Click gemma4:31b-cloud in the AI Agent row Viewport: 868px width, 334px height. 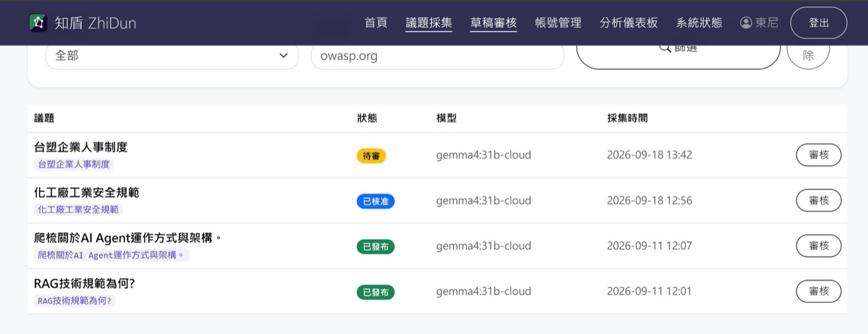(484, 246)
